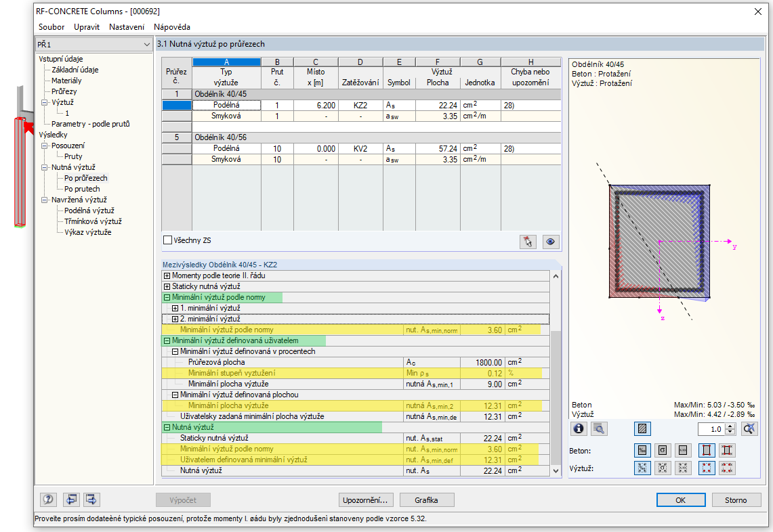Select cell KV2 in Zatěžování column
The image size is (773, 532).
click(360, 149)
